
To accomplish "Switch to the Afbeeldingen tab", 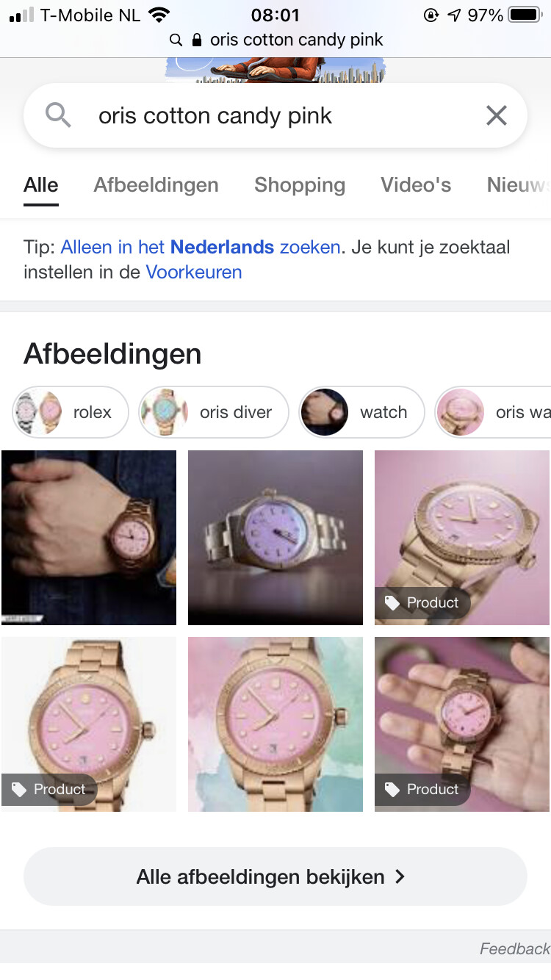I will click(x=156, y=185).
